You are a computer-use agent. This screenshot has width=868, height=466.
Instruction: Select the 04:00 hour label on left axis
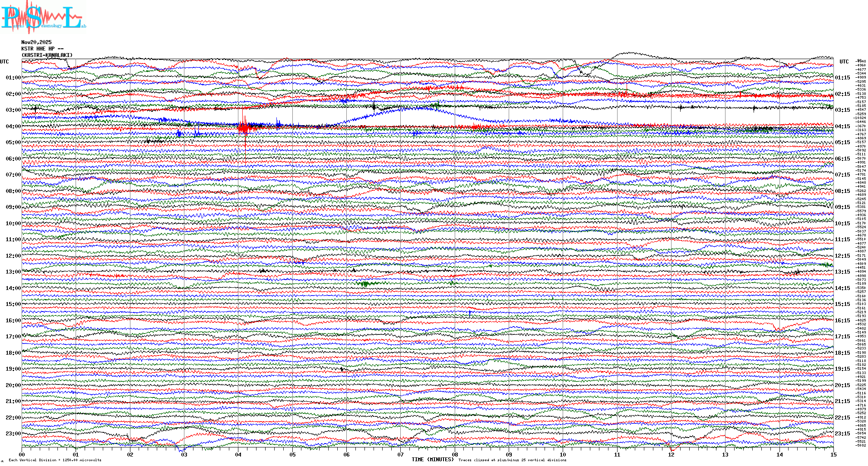(x=13, y=126)
